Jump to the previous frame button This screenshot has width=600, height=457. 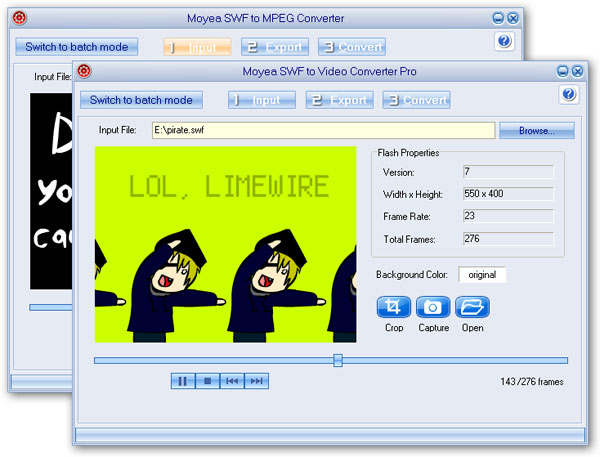(x=232, y=381)
